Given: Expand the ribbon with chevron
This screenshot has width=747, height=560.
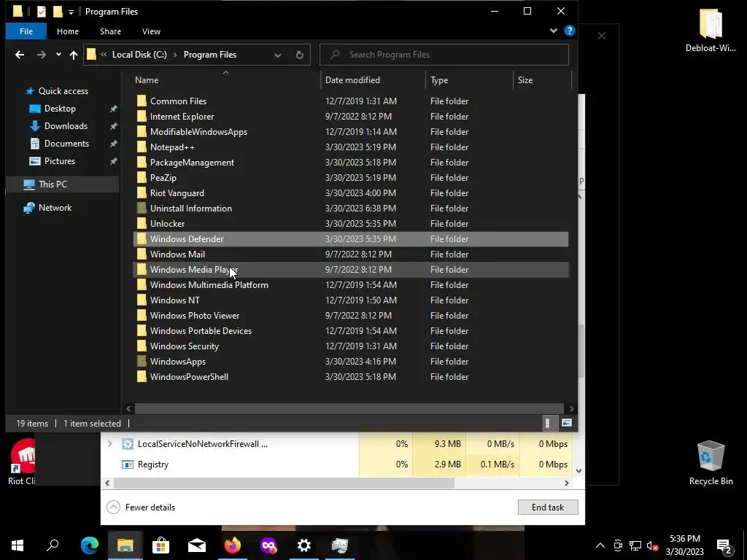Looking at the screenshot, I should coord(554,31).
